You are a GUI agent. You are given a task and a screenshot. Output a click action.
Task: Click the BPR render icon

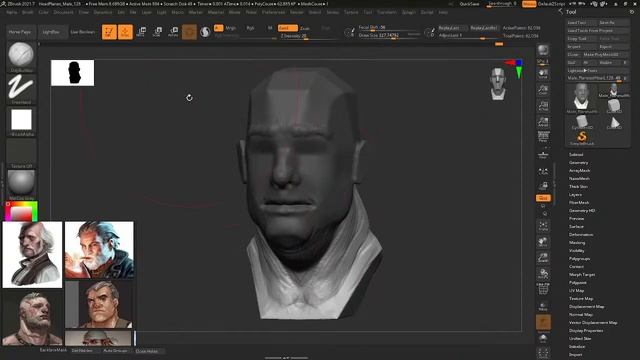(x=543, y=51)
